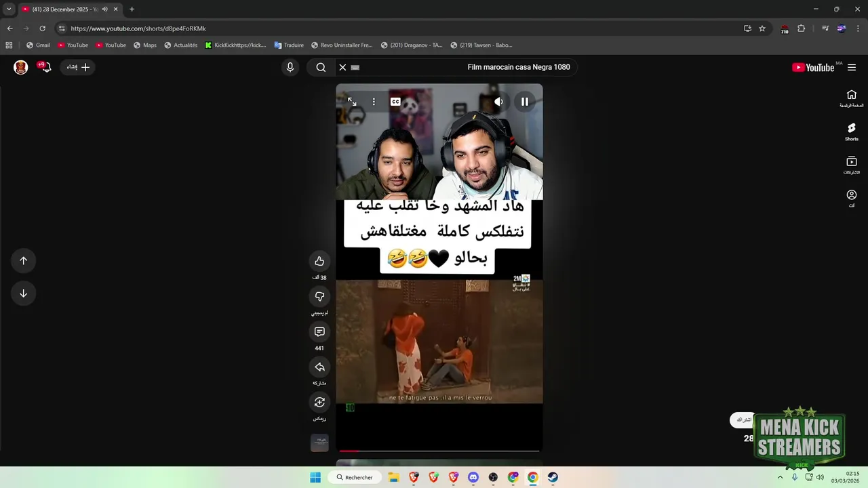Image resolution: width=868 pixels, height=488 pixels.
Task: Open the apps grid in bookmarks bar
Action: point(9,45)
